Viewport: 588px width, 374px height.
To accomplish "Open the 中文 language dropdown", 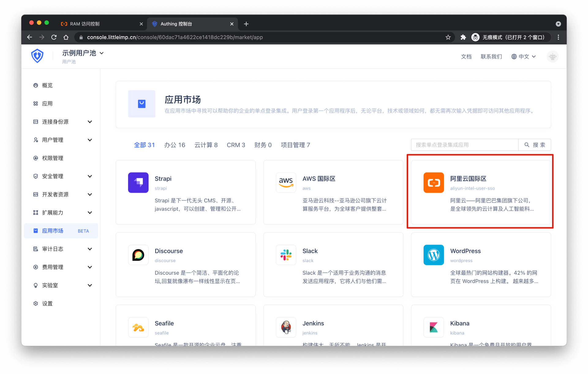I will click(x=523, y=57).
